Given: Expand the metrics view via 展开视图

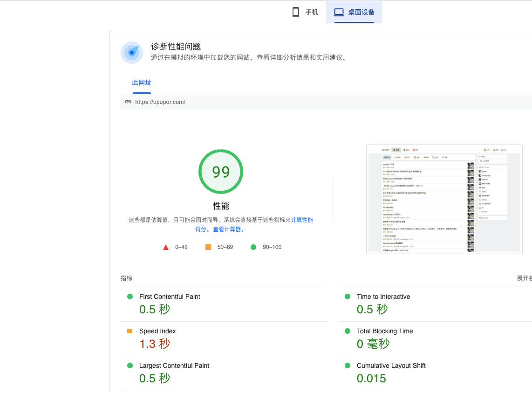Looking at the screenshot, I should pos(524,278).
